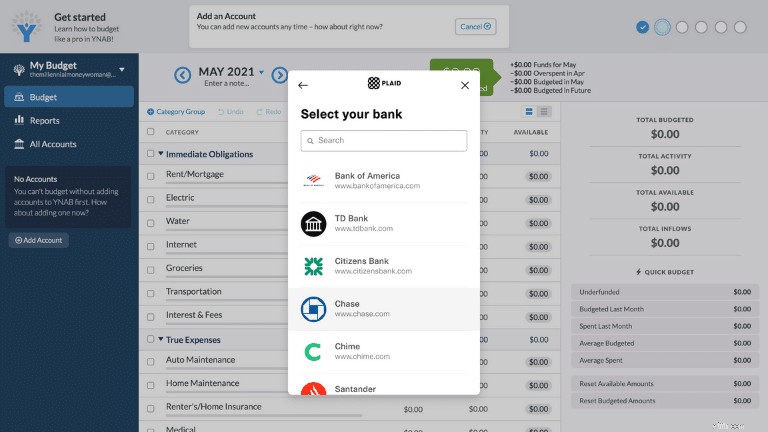This screenshot has height=432, width=768.
Task: Click the YNAB logo icon
Action: pos(26,26)
